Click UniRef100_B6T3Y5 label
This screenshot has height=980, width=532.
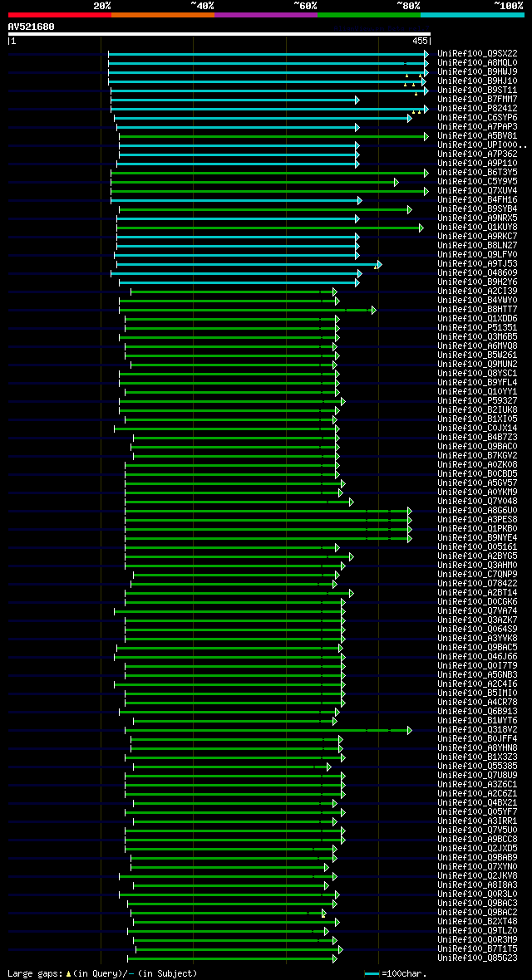coord(477,173)
